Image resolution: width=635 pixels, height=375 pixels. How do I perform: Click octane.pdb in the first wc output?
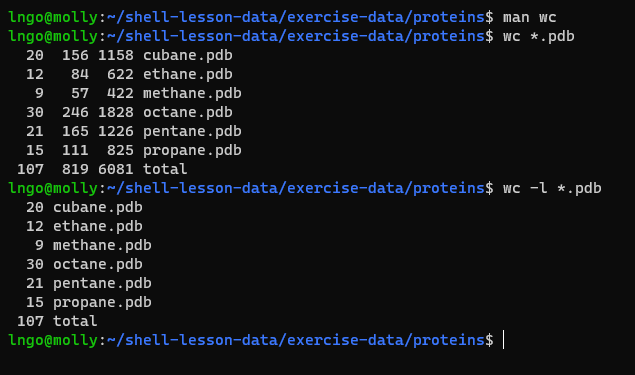(x=188, y=112)
